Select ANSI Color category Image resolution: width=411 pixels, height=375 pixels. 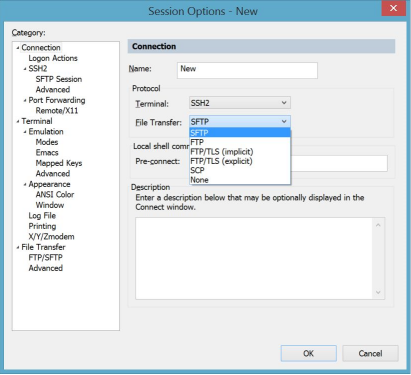pyautogui.click(x=55, y=195)
